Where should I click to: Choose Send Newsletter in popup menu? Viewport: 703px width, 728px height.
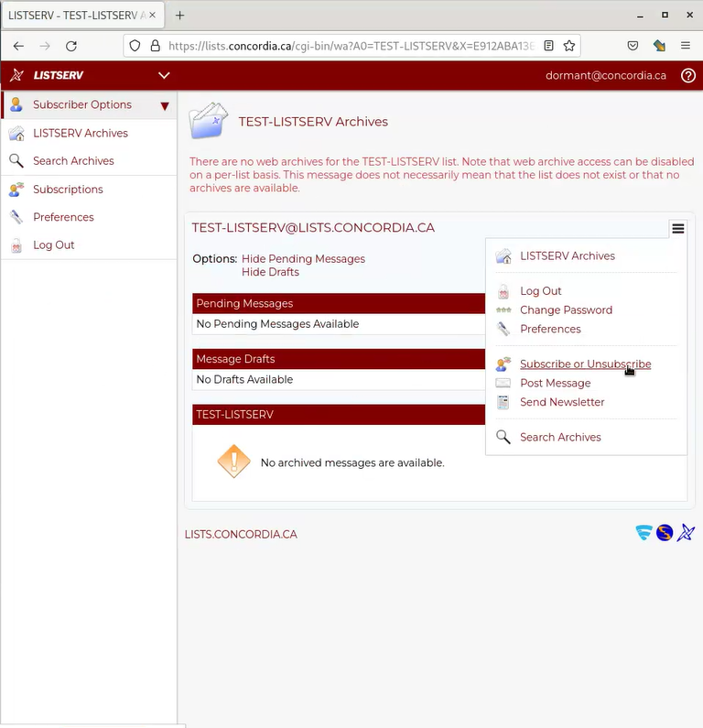coord(562,402)
